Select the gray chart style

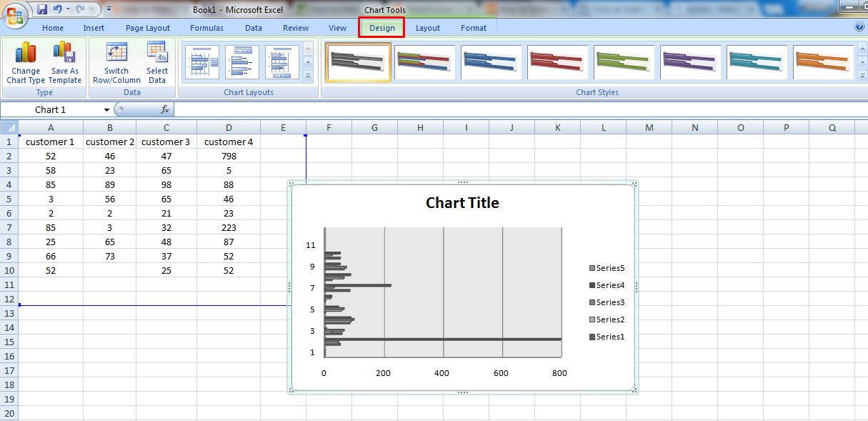359,62
